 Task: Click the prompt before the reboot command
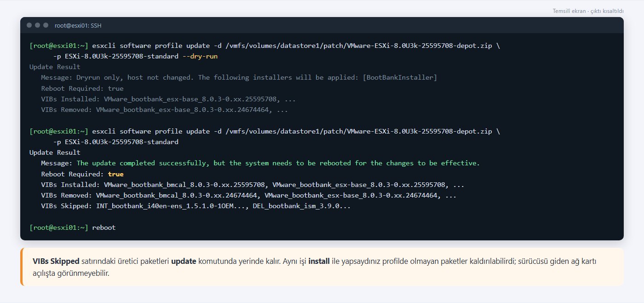tap(58, 227)
